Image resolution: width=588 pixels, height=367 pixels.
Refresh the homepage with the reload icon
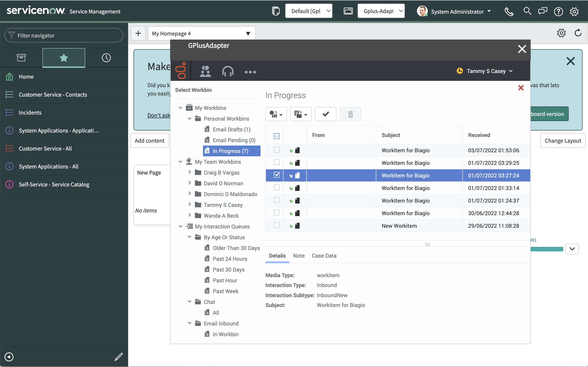[578, 33]
